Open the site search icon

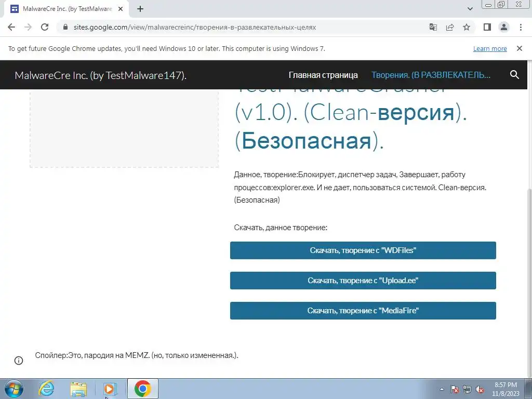[514, 75]
